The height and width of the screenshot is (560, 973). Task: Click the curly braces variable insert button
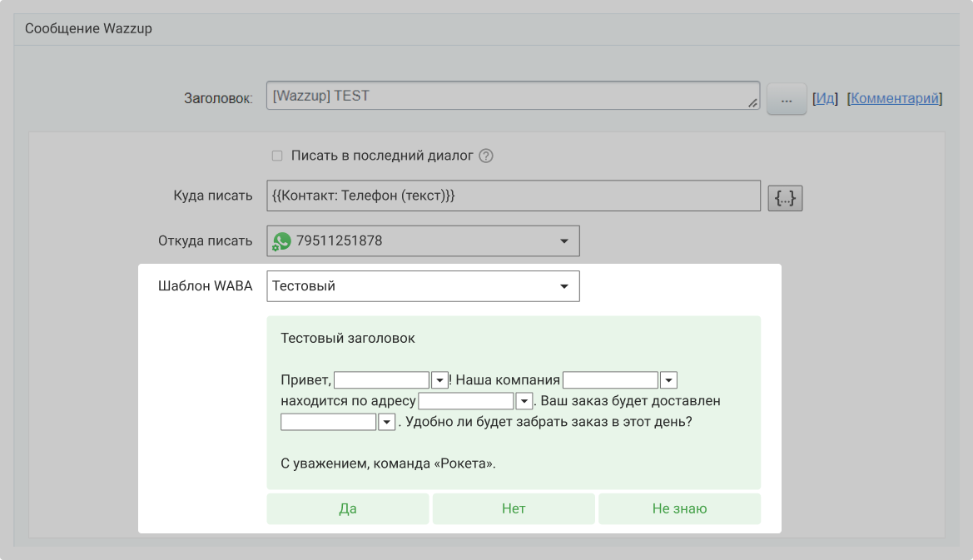tap(785, 198)
